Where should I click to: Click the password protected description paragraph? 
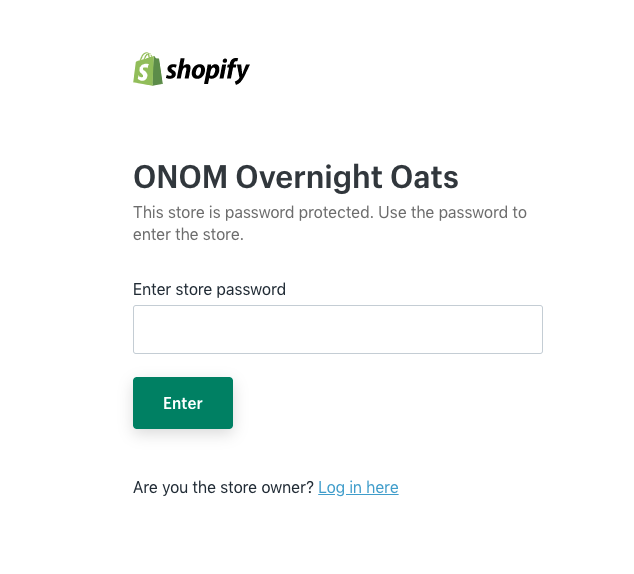[330, 224]
